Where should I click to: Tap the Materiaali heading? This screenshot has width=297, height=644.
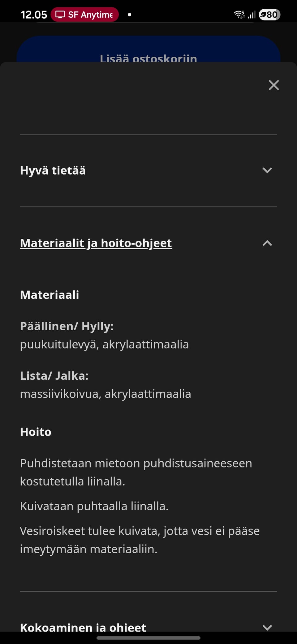[x=49, y=295]
